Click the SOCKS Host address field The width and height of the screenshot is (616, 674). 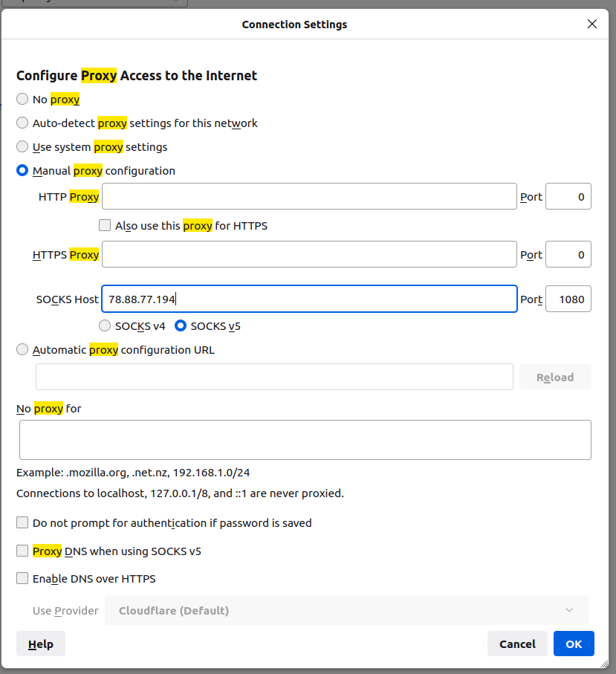click(x=309, y=299)
